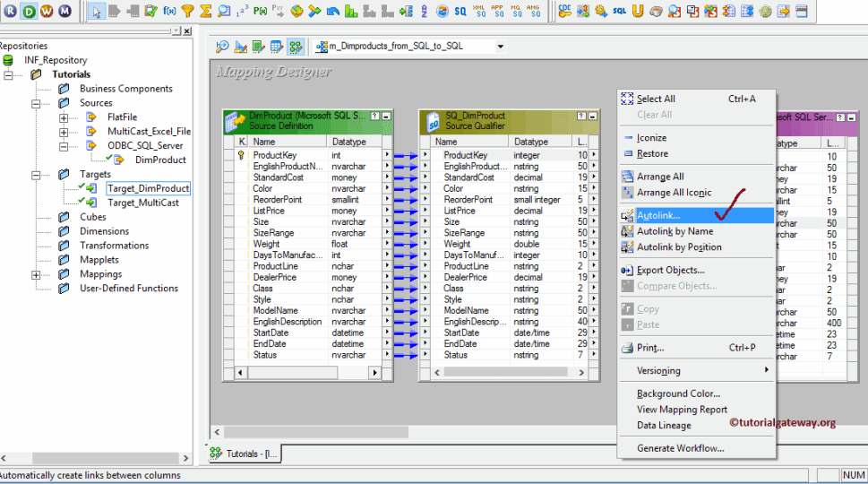This screenshot has height=484, width=868.
Task: Select the Stored Procedure P(x) icon
Action: pos(260,11)
